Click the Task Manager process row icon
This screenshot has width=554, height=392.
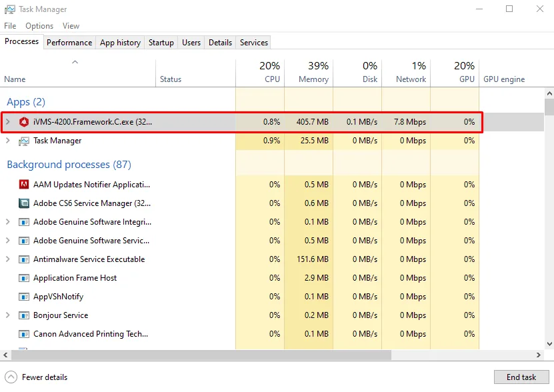point(24,141)
